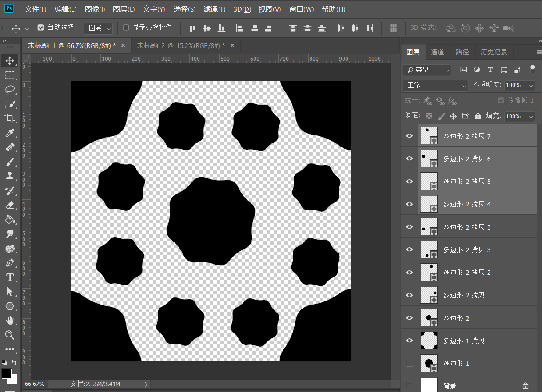The width and height of the screenshot is (542, 392).
Task: Select the Hand tool
Action: pyautogui.click(x=10, y=321)
